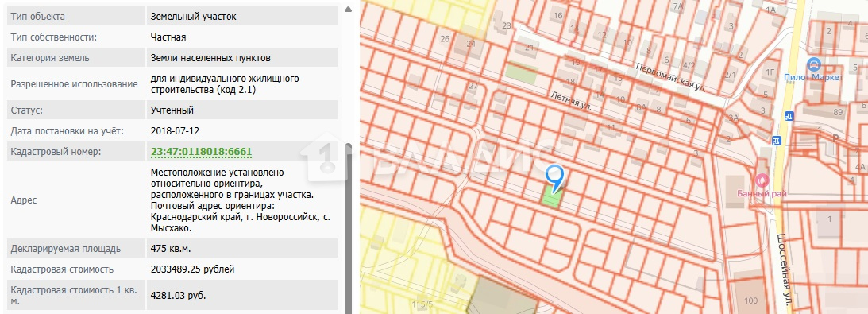Image resolution: width=868 pixels, height=314 pixels.
Task: Click building 115/5 on the map
Action: (x=423, y=304)
